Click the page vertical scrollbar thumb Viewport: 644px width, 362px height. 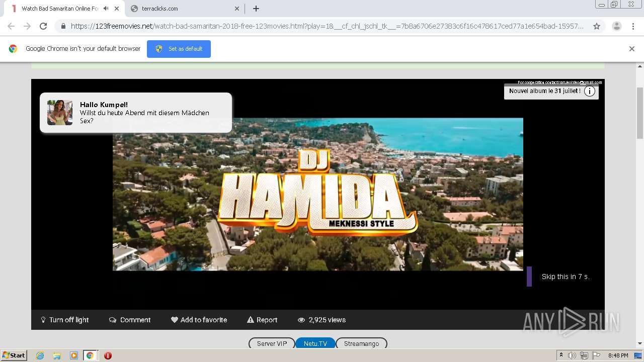click(640, 113)
